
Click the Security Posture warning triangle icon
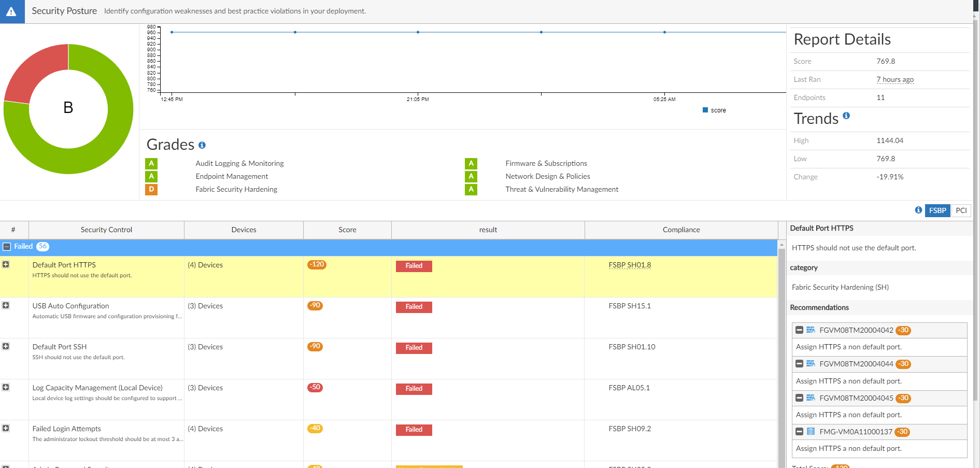pyautogui.click(x=11, y=11)
